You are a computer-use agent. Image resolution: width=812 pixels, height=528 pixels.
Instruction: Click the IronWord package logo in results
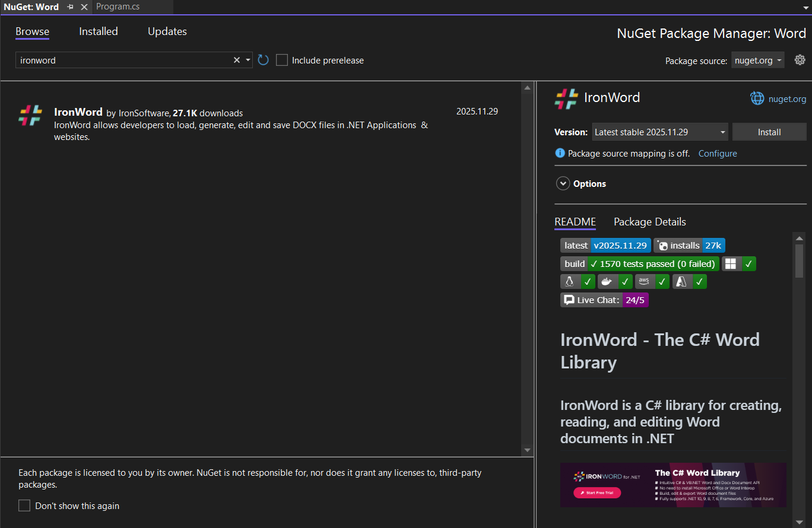pyautogui.click(x=30, y=115)
